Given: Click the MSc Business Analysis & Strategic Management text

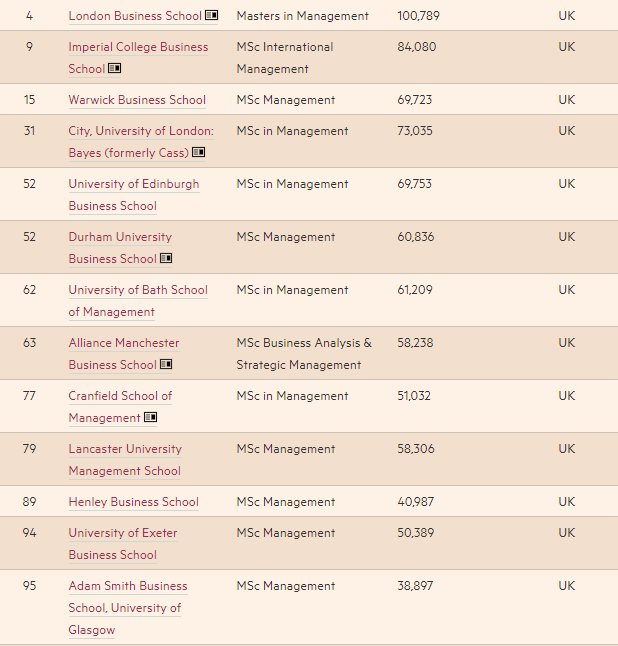Looking at the screenshot, I should point(303,354).
